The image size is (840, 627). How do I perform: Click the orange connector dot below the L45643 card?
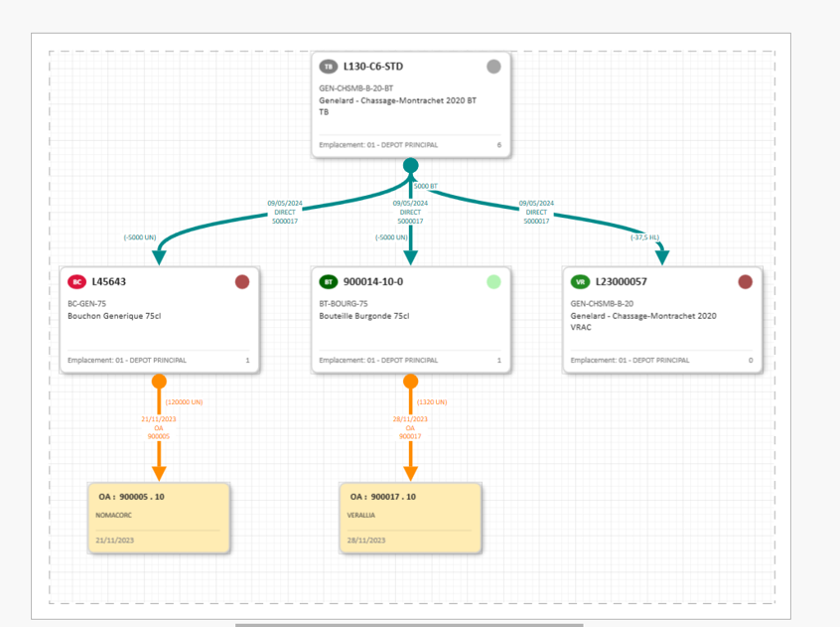[159, 382]
